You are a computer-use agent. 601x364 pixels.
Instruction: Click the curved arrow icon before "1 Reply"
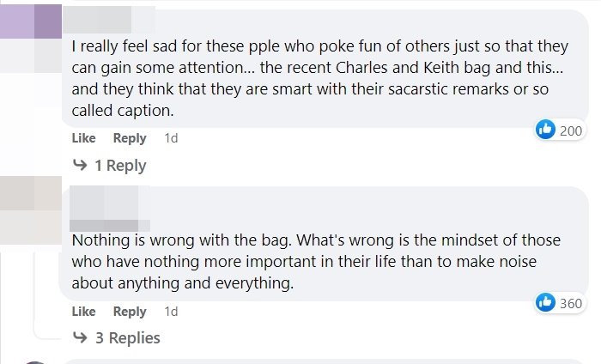pos(80,165)
